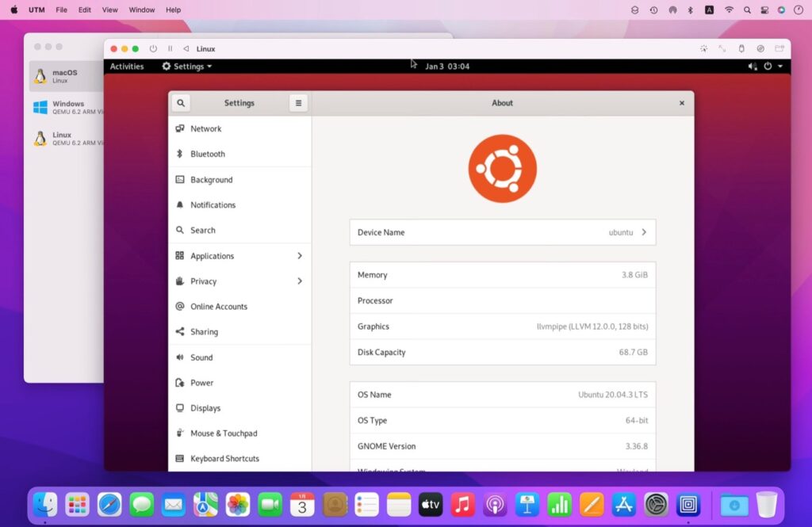The width and height of the screenshot is (812, 527).
Task: Click the UTM power button in toolbar
Action: [153, 49]
